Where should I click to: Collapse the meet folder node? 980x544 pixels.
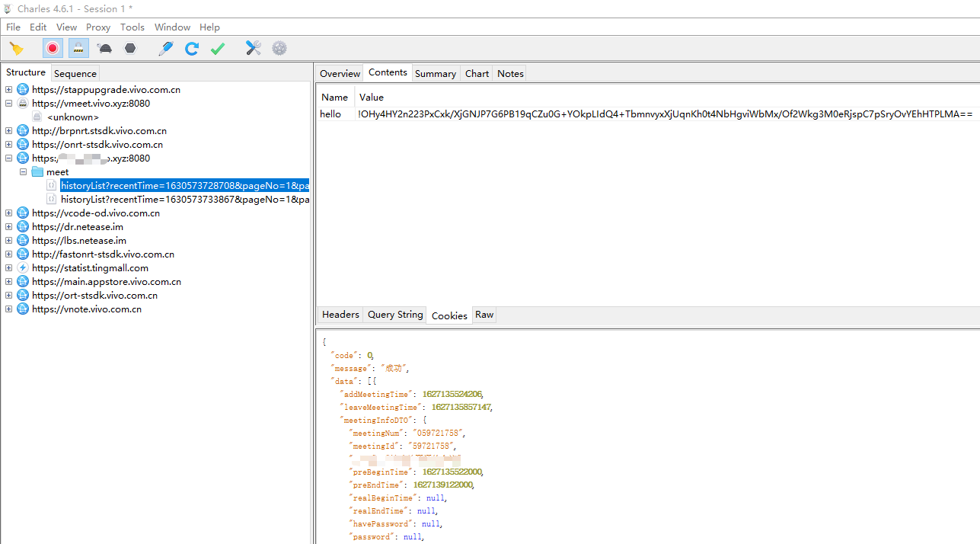(x=24, y=172)
